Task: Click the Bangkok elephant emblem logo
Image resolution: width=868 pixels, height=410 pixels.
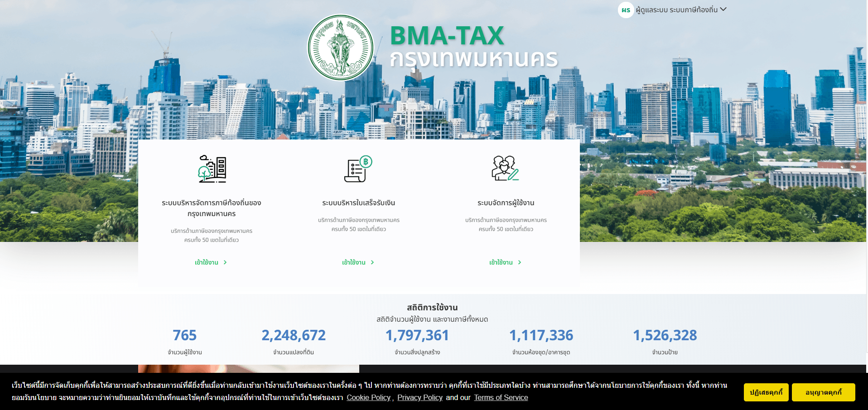Action: [x=341, y=48]
